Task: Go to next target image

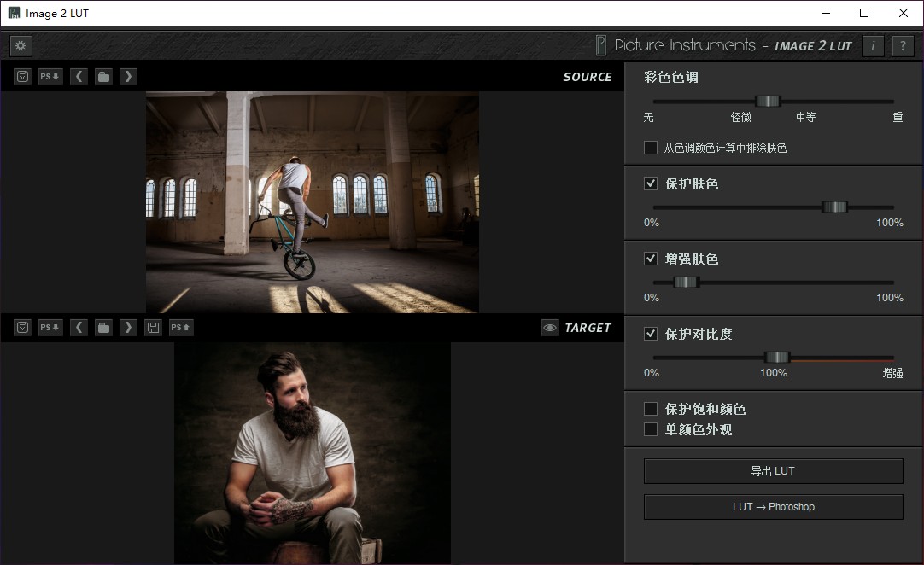Action: click(128, 328)
